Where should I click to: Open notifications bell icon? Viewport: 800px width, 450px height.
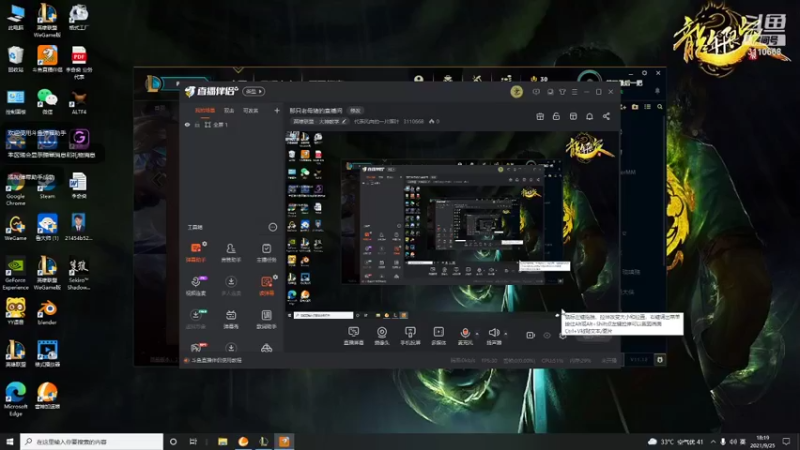coord(589,116)
